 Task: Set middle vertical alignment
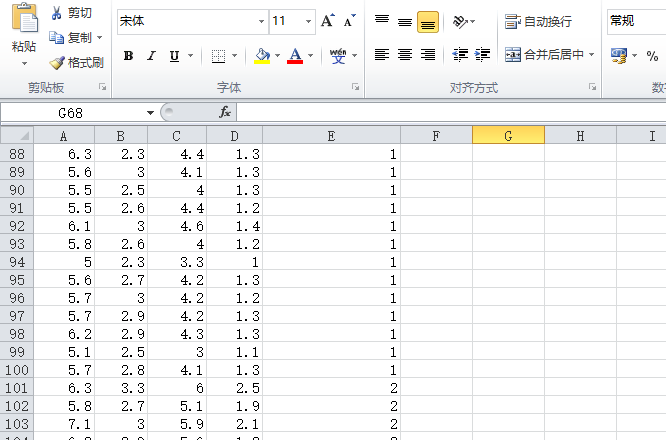[x=405, y=21]
